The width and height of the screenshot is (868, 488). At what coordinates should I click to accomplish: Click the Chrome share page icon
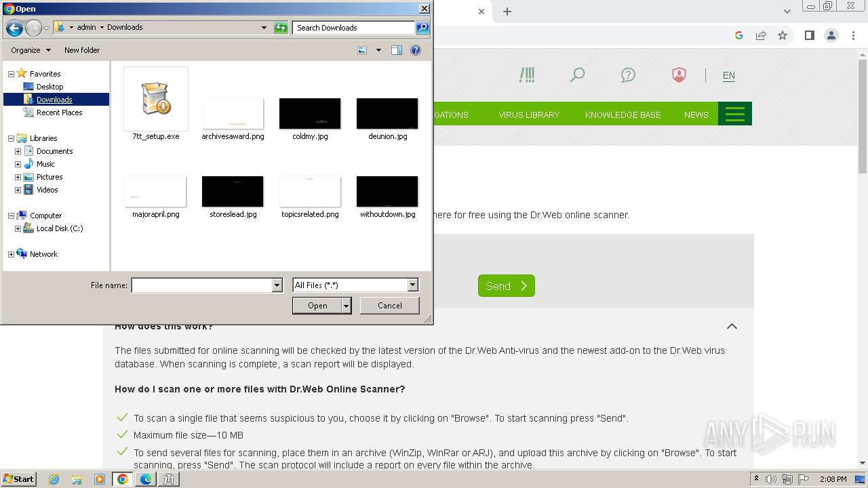pos(761,35)
